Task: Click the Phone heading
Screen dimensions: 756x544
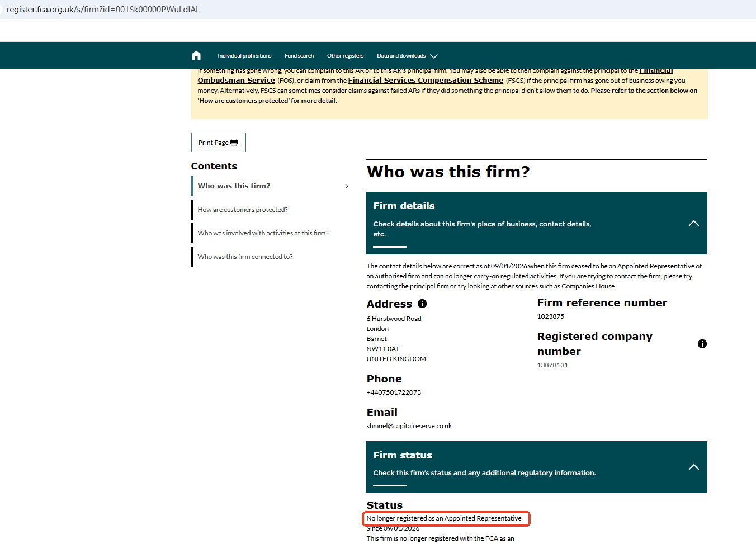Action: (384, 379)
